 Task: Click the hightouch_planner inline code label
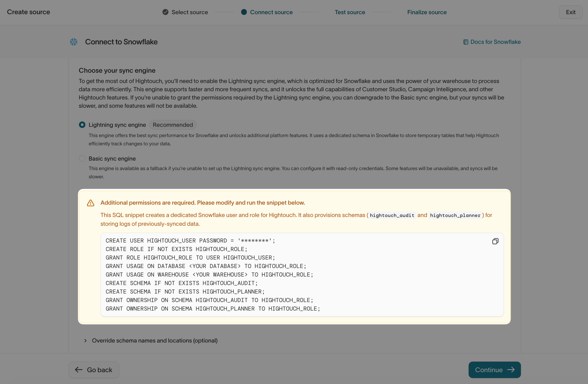pos(455,215)
